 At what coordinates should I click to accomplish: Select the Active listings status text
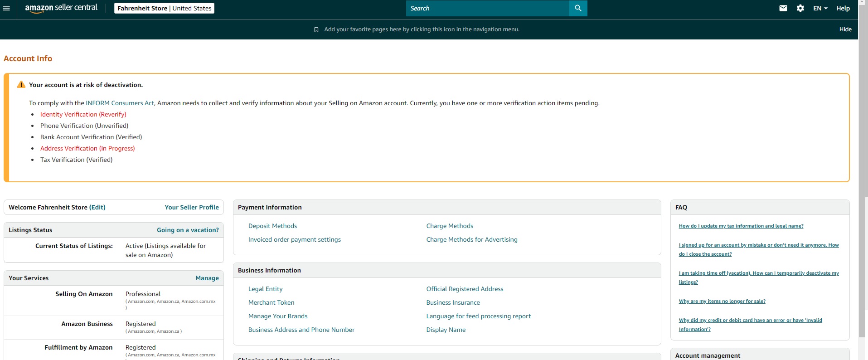(165, 250)
